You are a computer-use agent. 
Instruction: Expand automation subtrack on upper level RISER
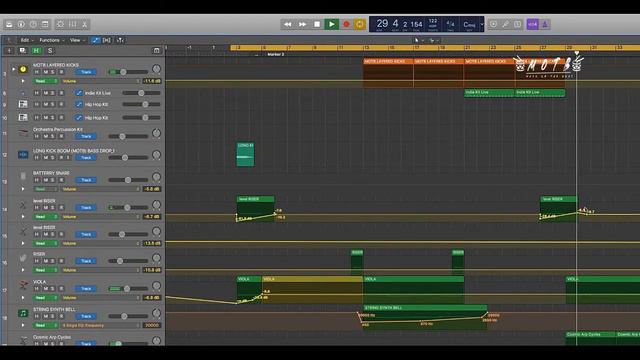(23, 217)
